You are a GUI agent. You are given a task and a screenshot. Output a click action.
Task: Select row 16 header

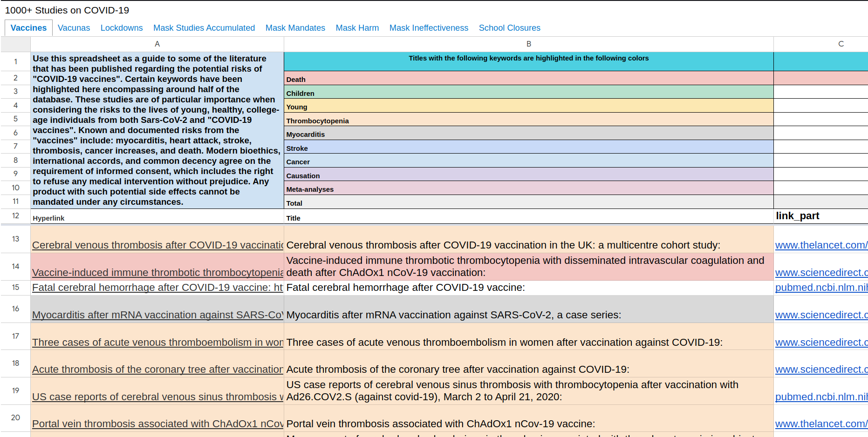click(15, 309)
